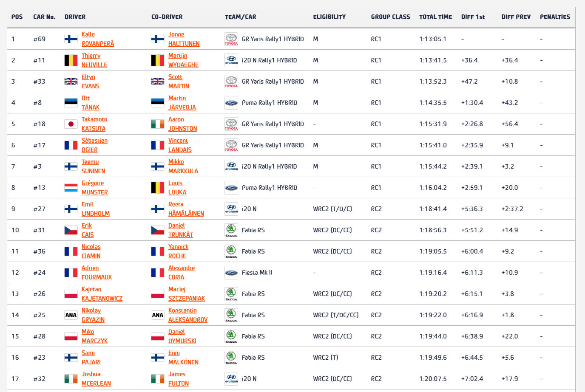Click the Ford logo in Tänak's row

[231, 103]
